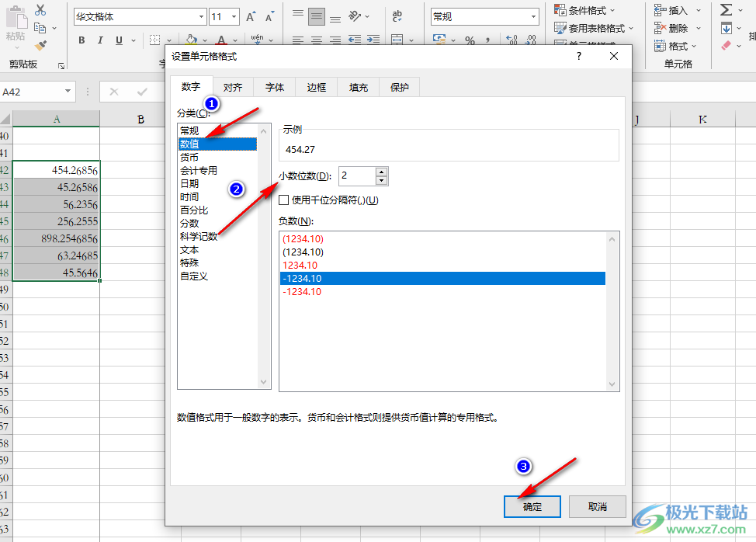Image resolution: width=756 pixels, height=542 pixels.
Task: Choose black (1234.10) negative format
Action: click(x=442, y=252)
